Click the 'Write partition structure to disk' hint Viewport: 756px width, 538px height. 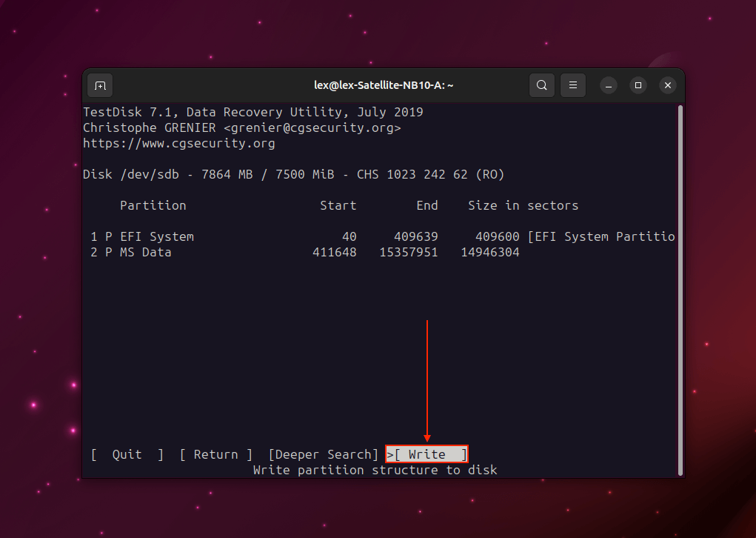375,470
